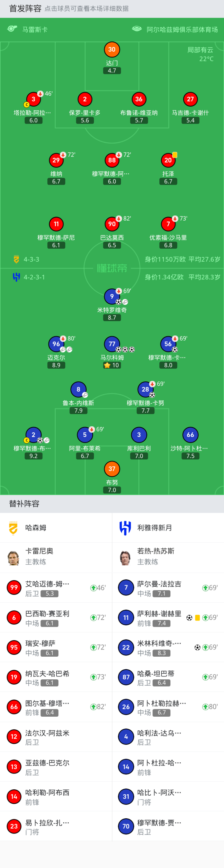This screenshot has height=868, width=224.
Task: Tap 托泽 number 20 player badge
Action: tap(168, 160)
